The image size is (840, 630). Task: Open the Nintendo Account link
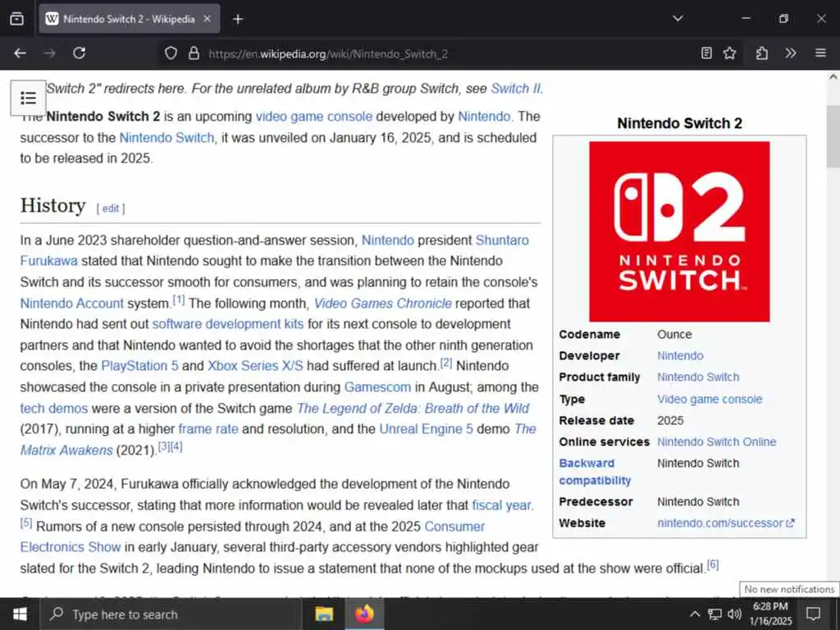(72, 304)
